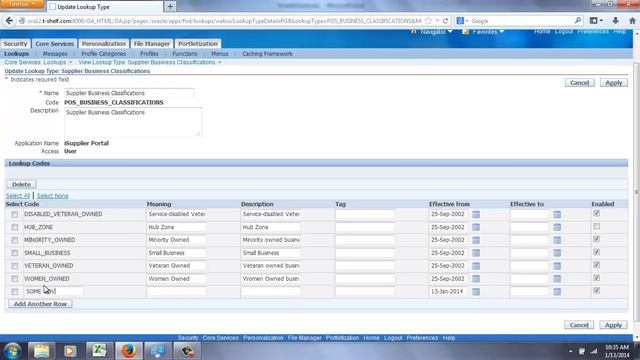Open the Portletization tab
Viewport: 640px width, 360px height.
tap(198, 44)
